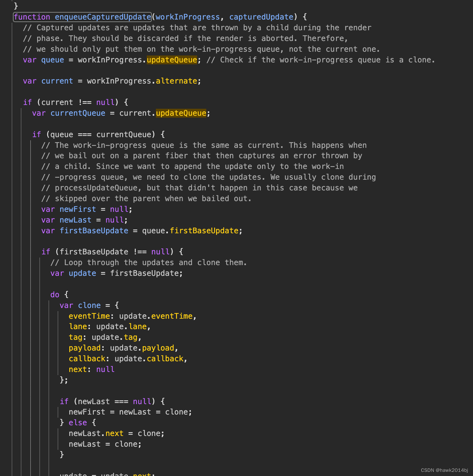
Task: Click the 'var newLast = null' declaration
Action: click(84, 220)
